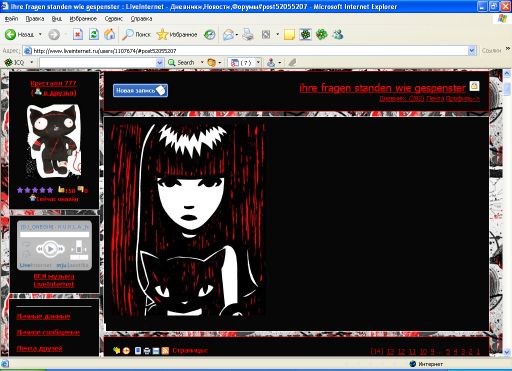The height and width of the screenshot is (371, 512).
Task: Open the 'Лента друзей' sidebar link
Action: (39, 348)
